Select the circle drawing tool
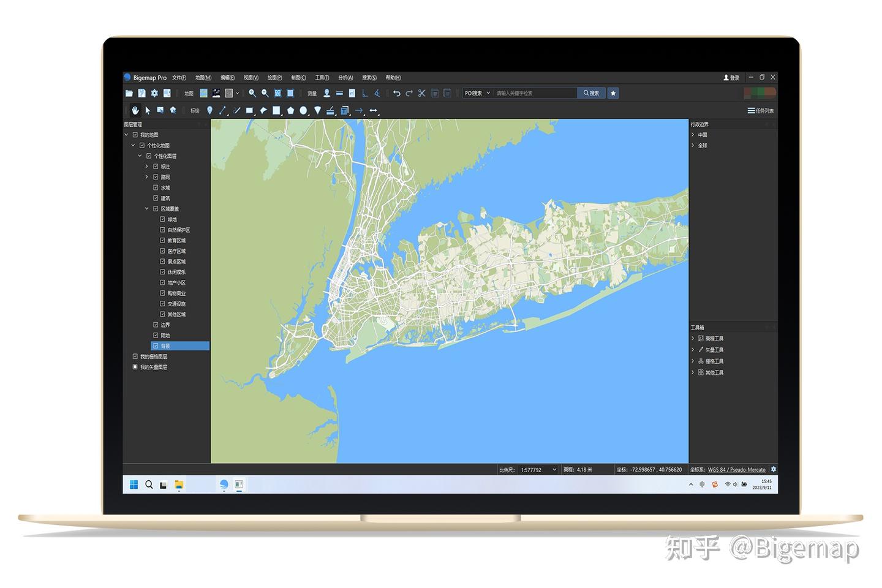Screen dimensions: 882x588 [304, 110]
